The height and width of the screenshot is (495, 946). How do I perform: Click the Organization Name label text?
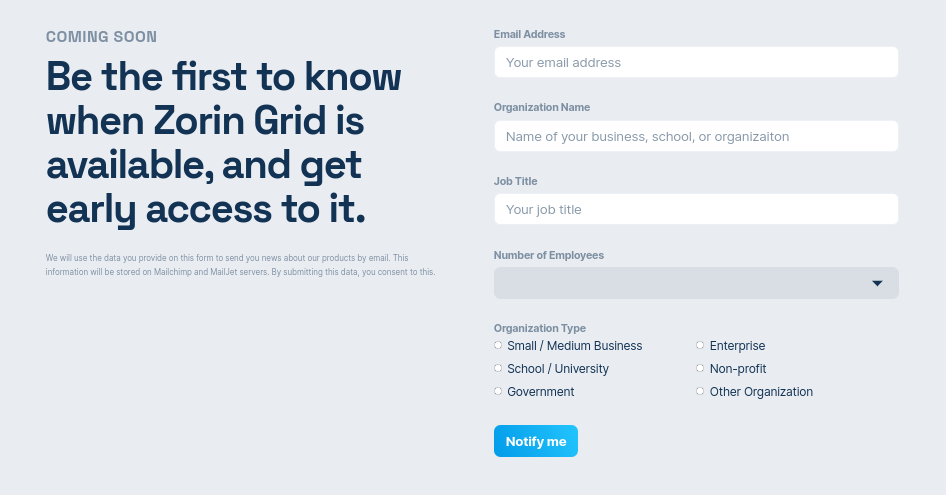coord(542,107)
